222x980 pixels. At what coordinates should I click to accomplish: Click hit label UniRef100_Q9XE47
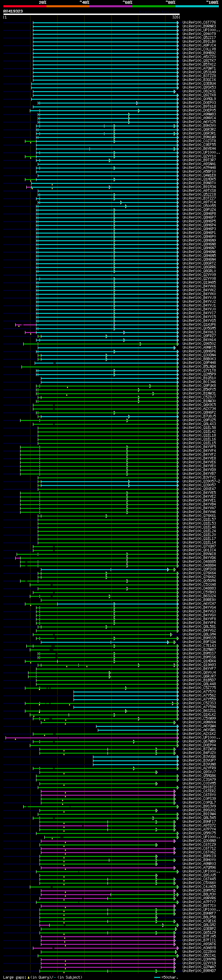point(199,489)
